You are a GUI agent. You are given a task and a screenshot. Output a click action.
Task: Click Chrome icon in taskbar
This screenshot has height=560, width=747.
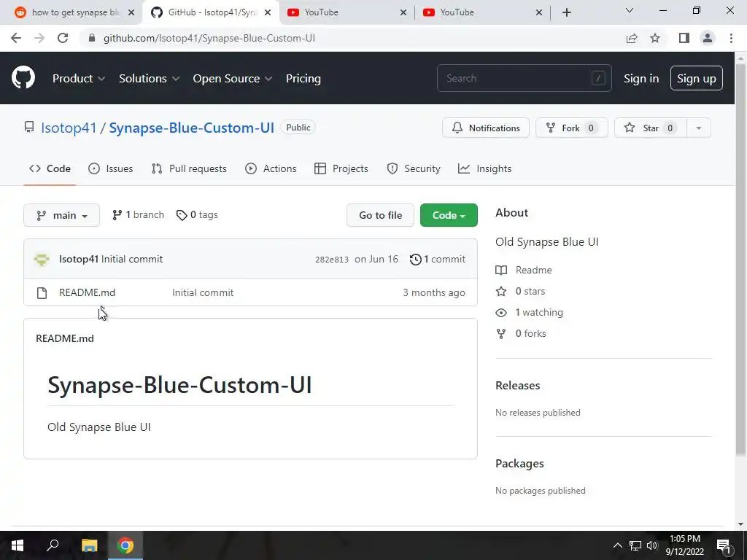point(125,545)
